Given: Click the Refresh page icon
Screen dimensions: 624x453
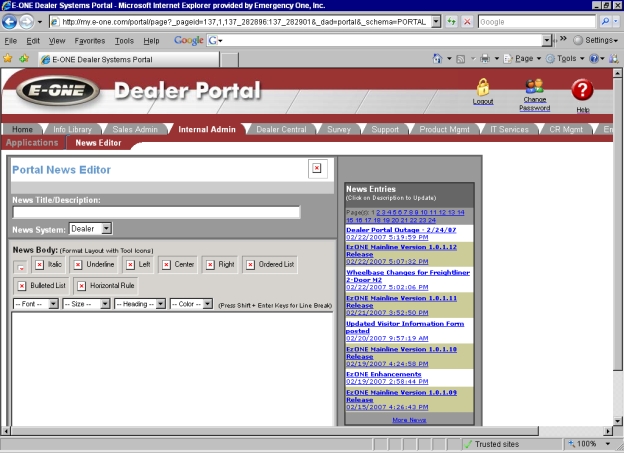Looking at the screenshot, I should (x=451, y=21).
